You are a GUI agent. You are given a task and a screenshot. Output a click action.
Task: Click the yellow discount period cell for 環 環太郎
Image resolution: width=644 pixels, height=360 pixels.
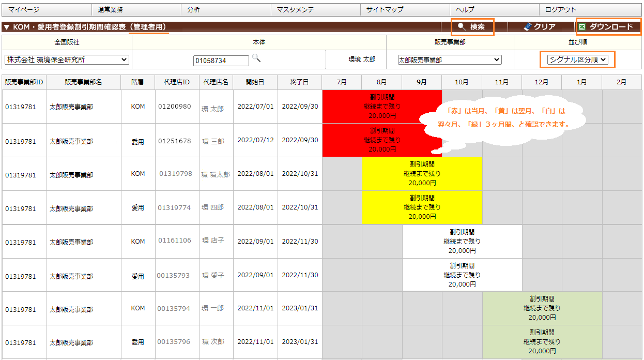[x=422, y=174]
